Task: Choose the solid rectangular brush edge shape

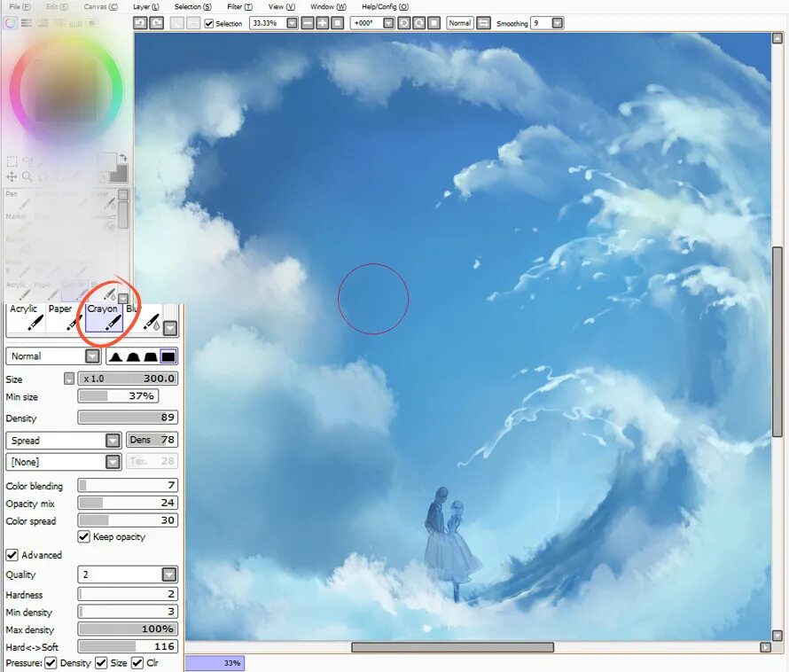Action: [168, 356]
